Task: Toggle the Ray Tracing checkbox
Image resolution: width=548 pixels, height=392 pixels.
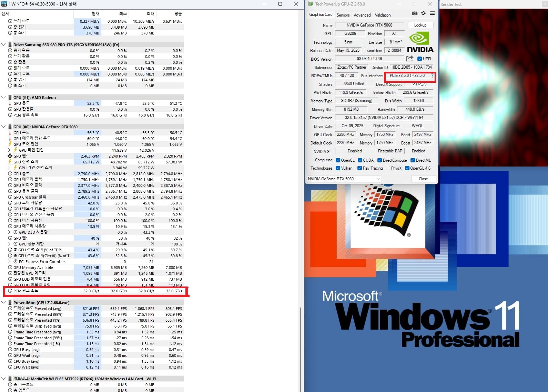Action: 359,168
